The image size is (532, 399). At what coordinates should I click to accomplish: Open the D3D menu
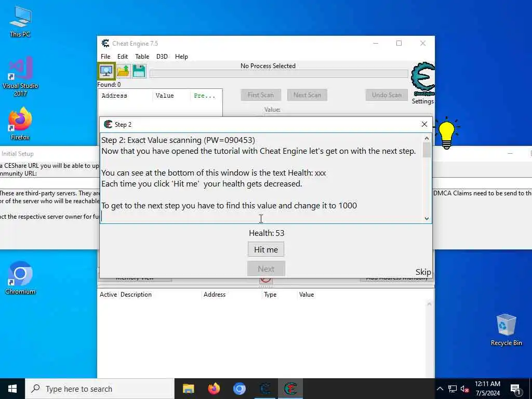(x=162, y=56)
